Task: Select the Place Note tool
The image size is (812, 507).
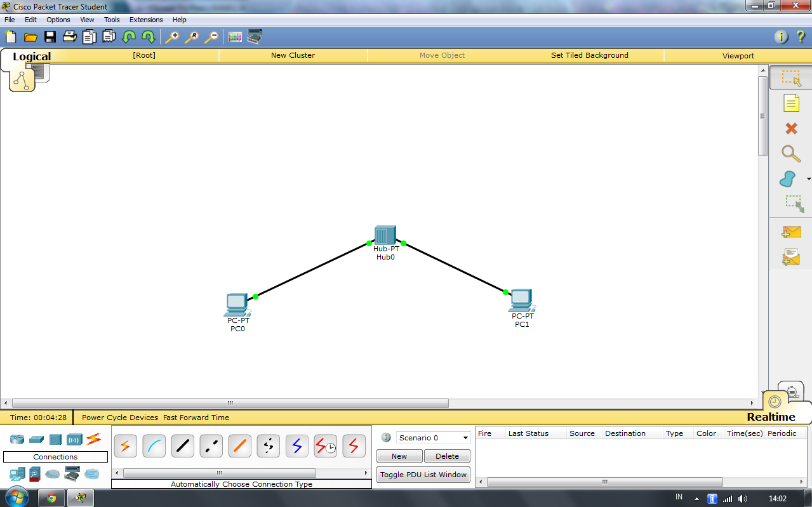Action: [x=791, y=103]
